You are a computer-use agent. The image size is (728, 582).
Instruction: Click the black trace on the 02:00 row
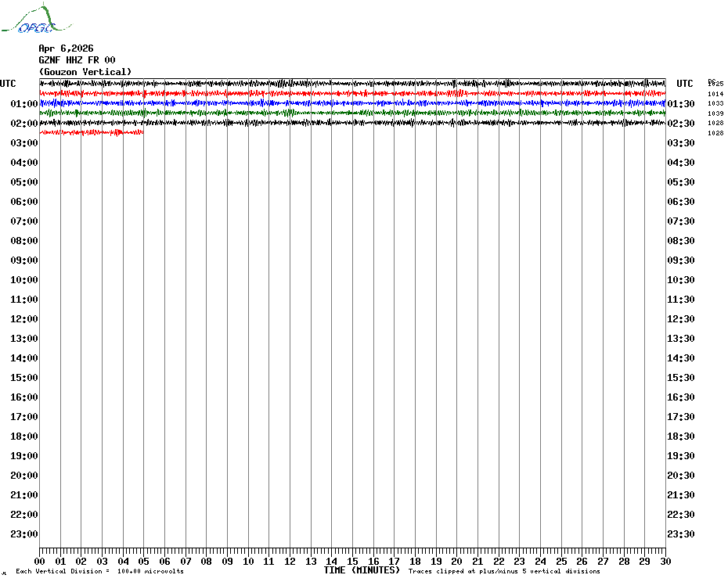pyautogui.click(x=352, y=123)
